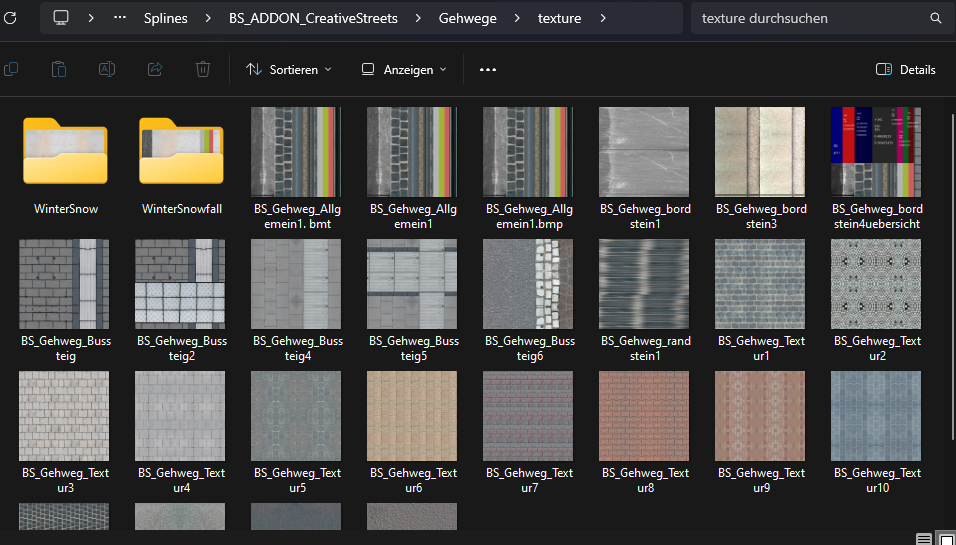
Task: Click the Share icon in toolbar
Action: [155, 69]
